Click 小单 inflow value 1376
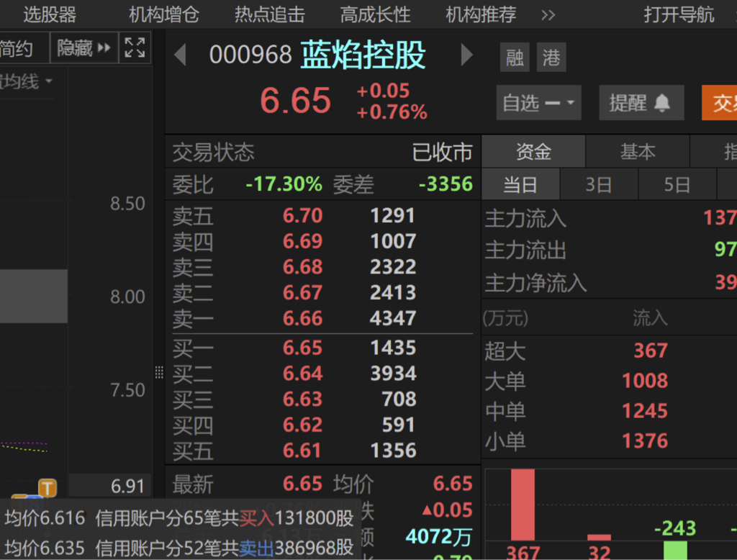This screenshot has height=560, width=737. 645,441
